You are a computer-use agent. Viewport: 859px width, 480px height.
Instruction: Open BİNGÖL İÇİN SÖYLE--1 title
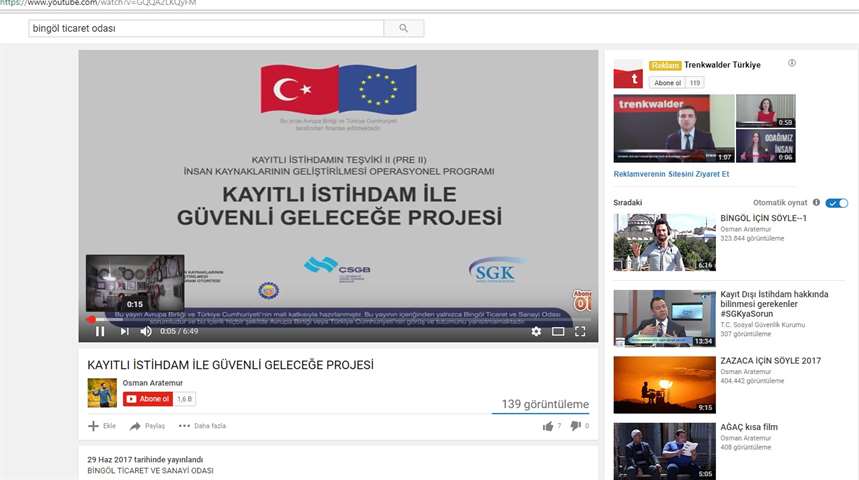tap(763, 218)
